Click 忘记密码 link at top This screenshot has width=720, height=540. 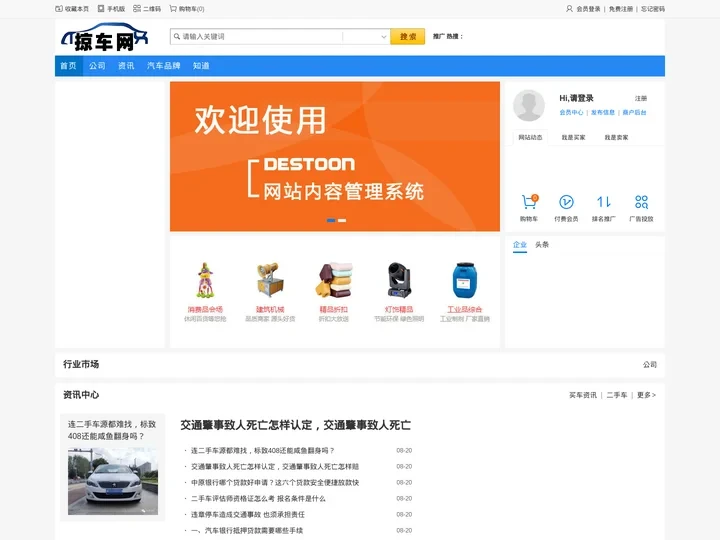click(653, 9)
